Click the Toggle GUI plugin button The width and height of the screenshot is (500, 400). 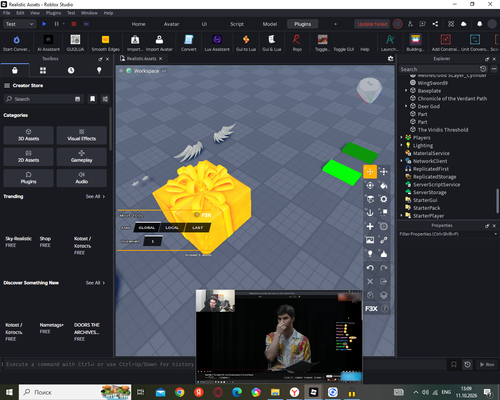(x=343, y=49)
